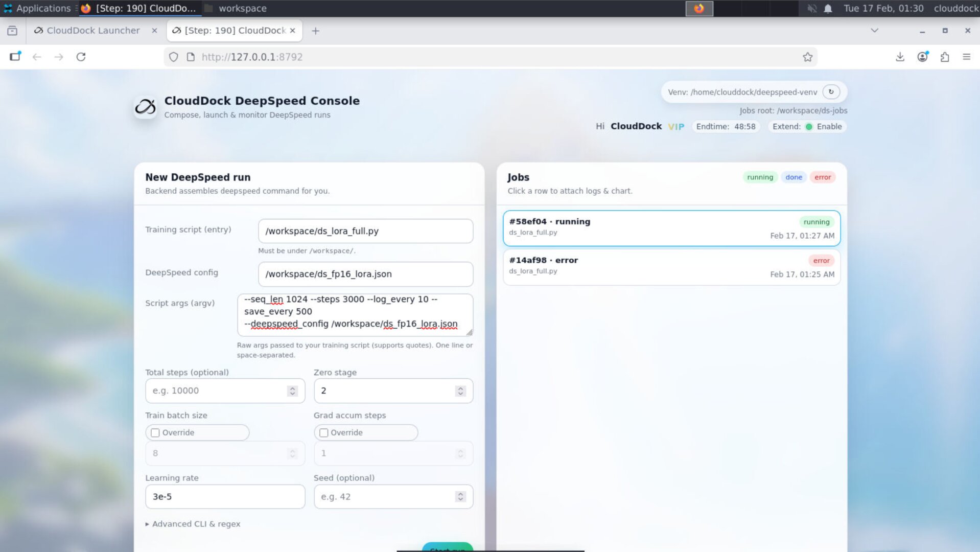Open the browser tab list dropdown chevron
Screen dimensions: 980x552
click(x=874, y=31)
